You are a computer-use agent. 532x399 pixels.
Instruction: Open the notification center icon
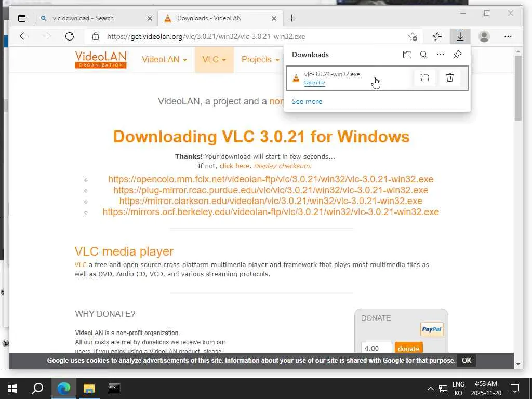[515, 389]
